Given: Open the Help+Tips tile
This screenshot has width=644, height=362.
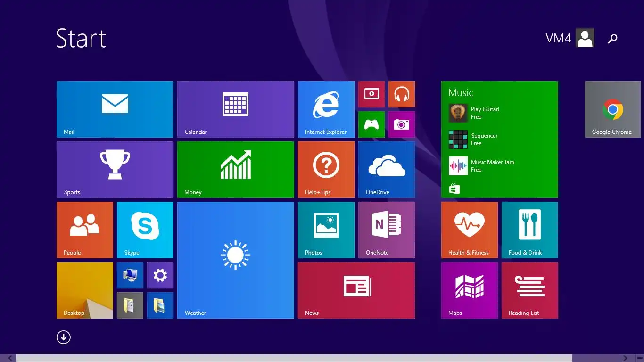Looking at the screenshot, I should pos(326,170).
